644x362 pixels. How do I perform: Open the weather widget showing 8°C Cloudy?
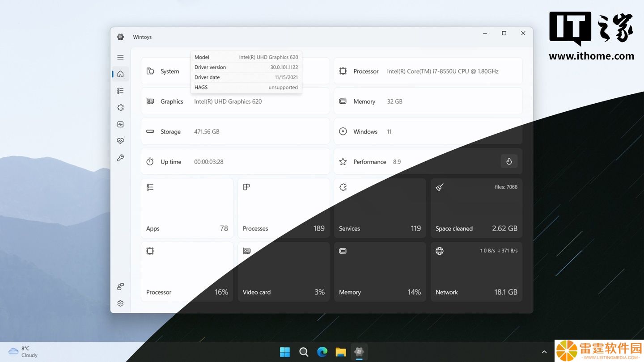pyautogui.click(x=23, y=352)
